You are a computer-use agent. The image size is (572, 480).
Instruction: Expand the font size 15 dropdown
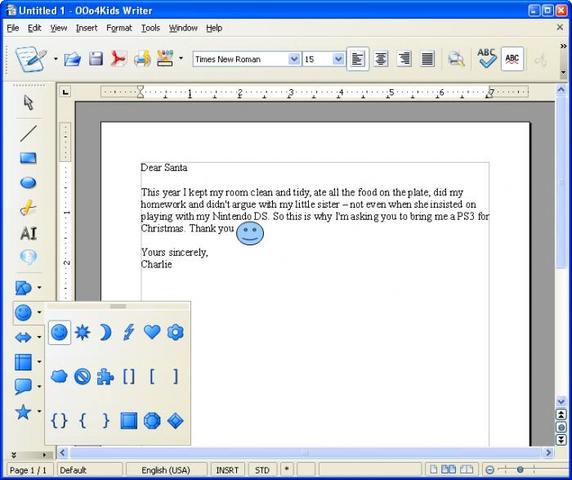(x=338, y=59)
